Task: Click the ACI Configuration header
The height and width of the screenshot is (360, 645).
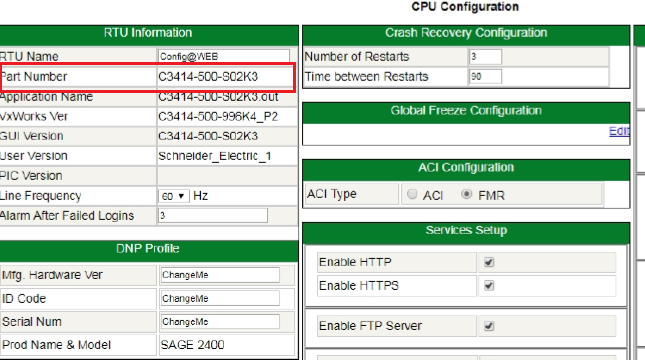Action: click(x=466, y=167)
